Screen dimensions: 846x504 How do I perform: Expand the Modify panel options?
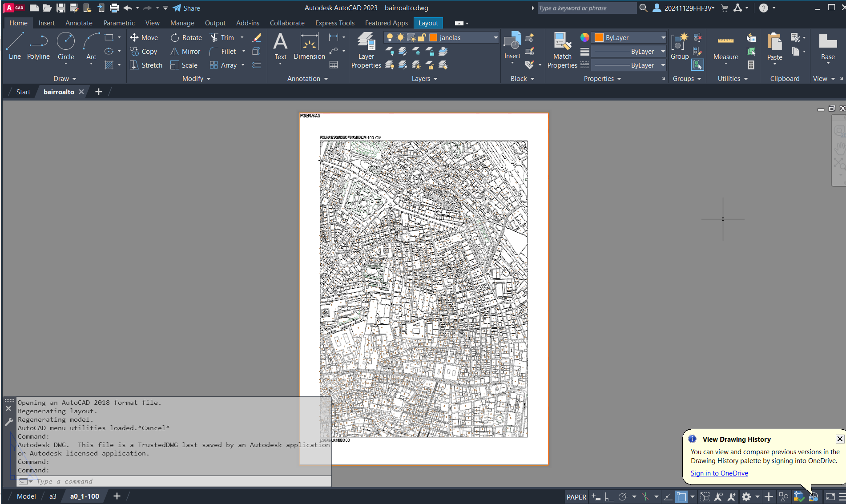pyautogui.click(x=196, y=79)
